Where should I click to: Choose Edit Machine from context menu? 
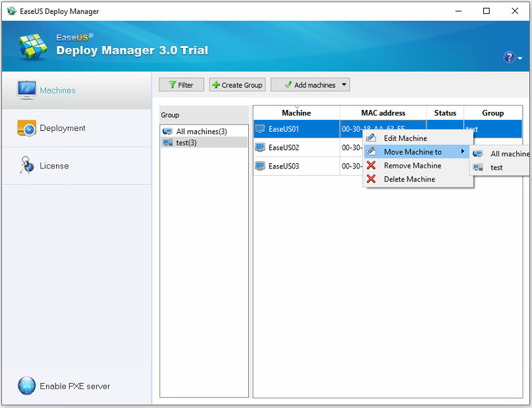click(x=405, y=138)
